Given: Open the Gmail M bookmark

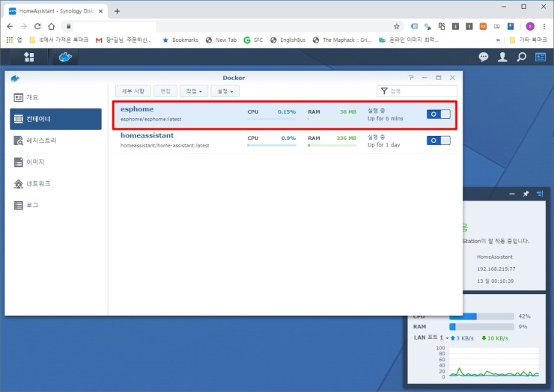Looking at the screenshot, I should point(124,40).
